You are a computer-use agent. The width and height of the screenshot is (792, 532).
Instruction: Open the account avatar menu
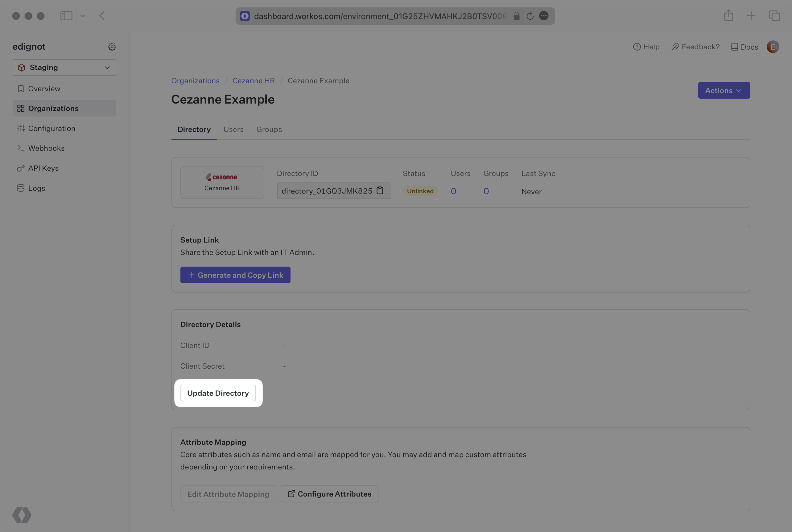pos(773,47)
